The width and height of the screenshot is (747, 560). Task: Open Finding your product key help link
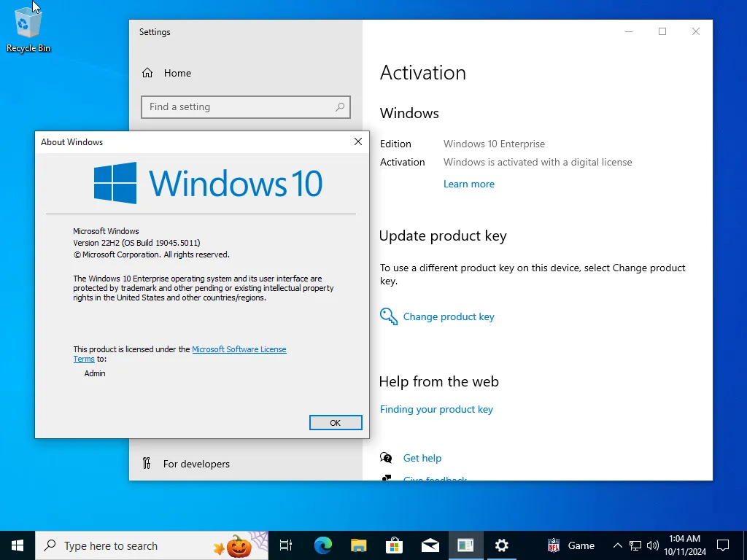click(x=436, y=409)
